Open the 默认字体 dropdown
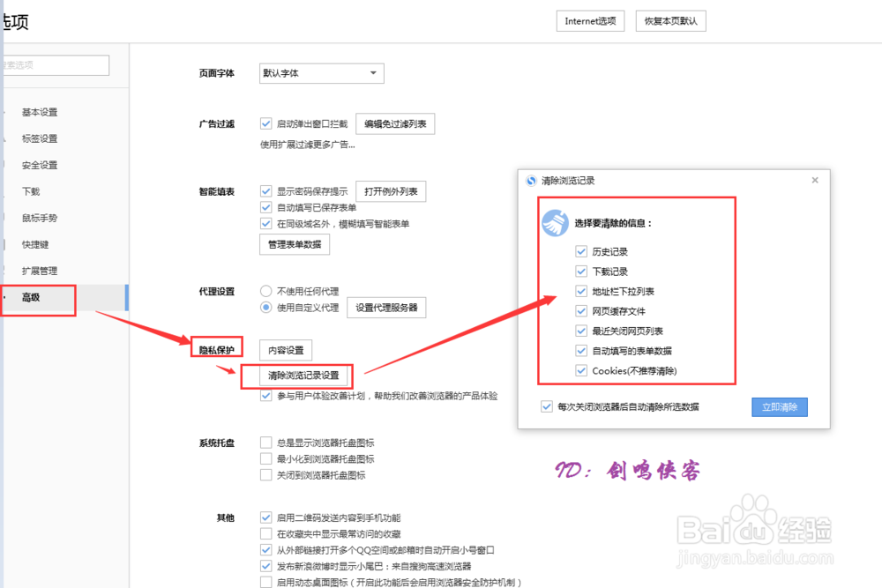This screenshot has height=588, width=882. [x=320, y=73]
